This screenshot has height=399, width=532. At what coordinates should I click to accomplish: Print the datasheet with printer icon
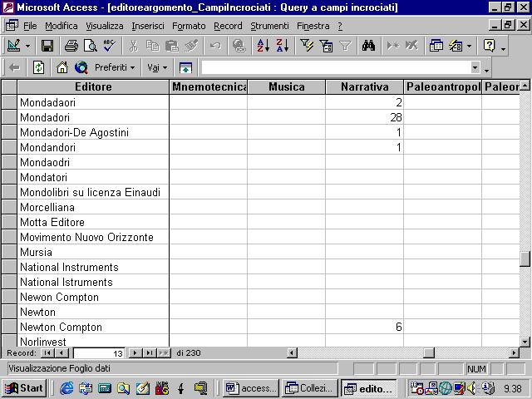pyautogui.click(x=71, y=46)
